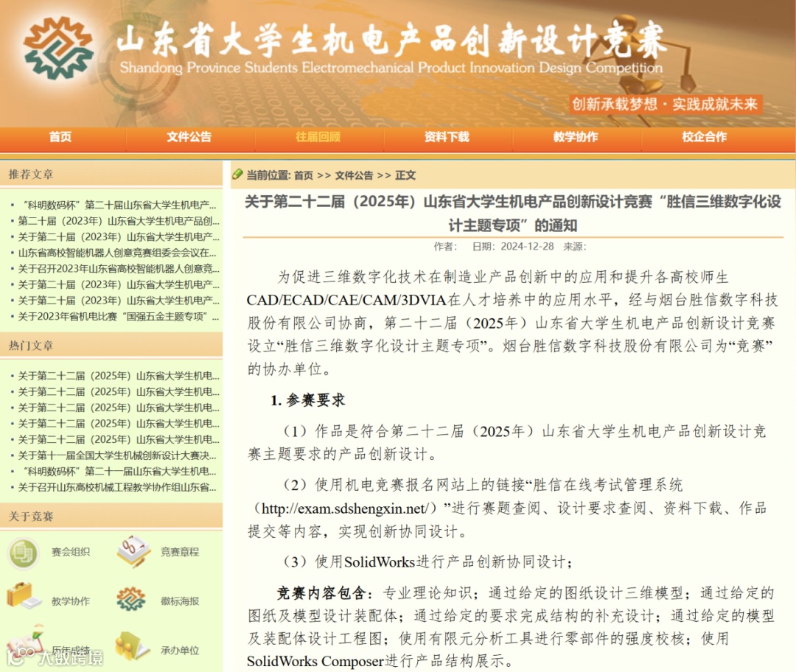This screenshot has width=796, height=672.
Task: Click 竞赛章程 text link
Action: [x=180, y=552]
